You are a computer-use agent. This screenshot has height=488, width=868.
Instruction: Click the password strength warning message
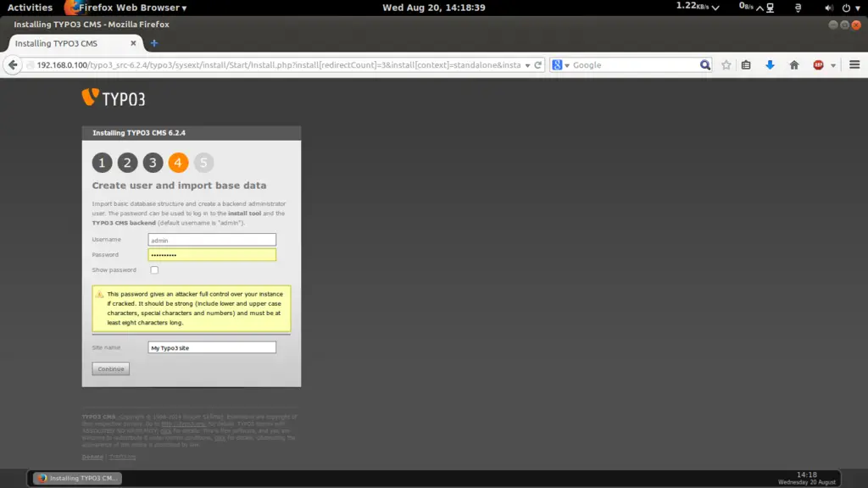192,308
